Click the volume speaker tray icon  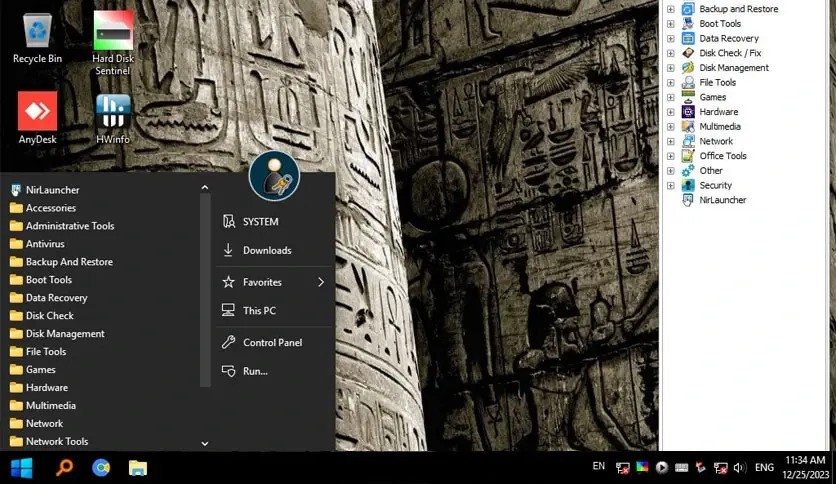739,468
